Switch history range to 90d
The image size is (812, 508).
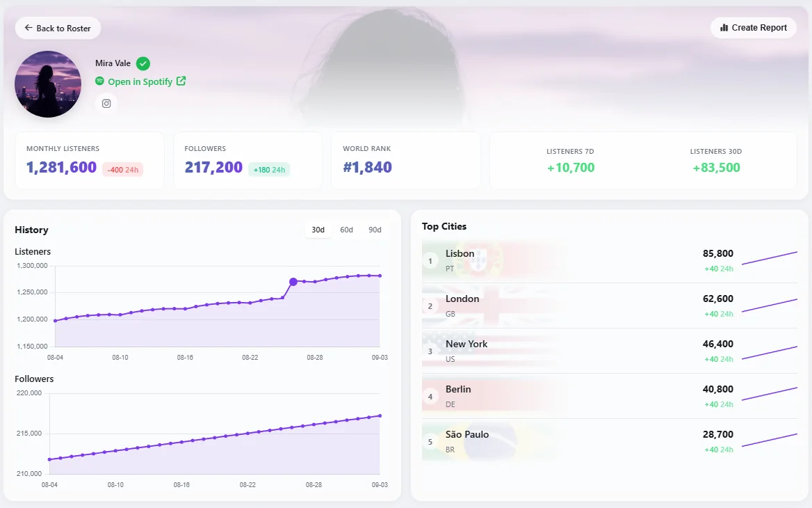click(x=375, y=230)
